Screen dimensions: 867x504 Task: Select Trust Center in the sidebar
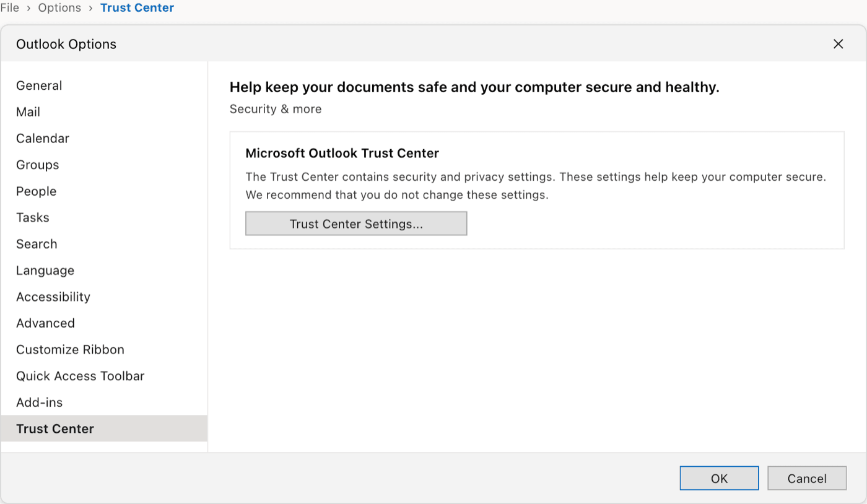[x=104, y=428]
